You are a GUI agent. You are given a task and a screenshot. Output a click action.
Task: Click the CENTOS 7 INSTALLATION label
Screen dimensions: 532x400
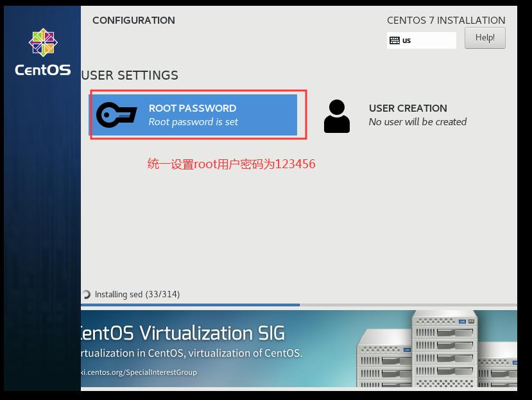point(446,21)
